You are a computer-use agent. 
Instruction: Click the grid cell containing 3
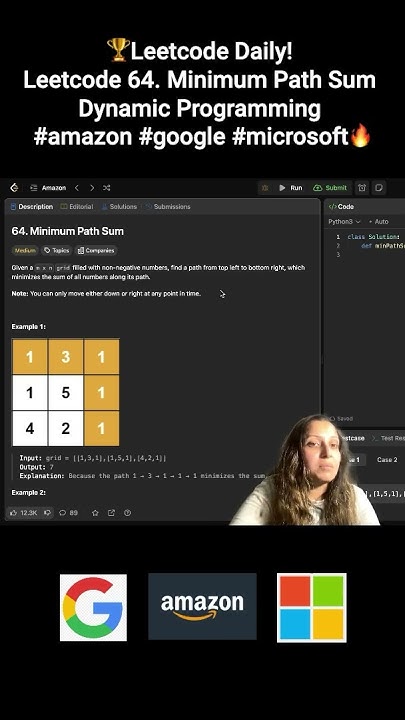pos(66,357)
